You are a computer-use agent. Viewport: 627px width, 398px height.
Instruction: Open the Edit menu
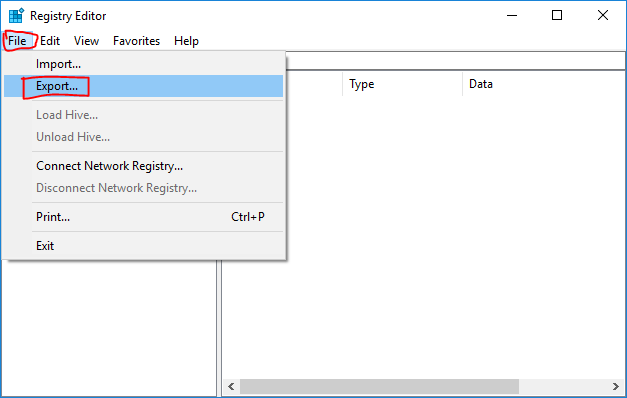pyautogui.click(x=50, y=41)
